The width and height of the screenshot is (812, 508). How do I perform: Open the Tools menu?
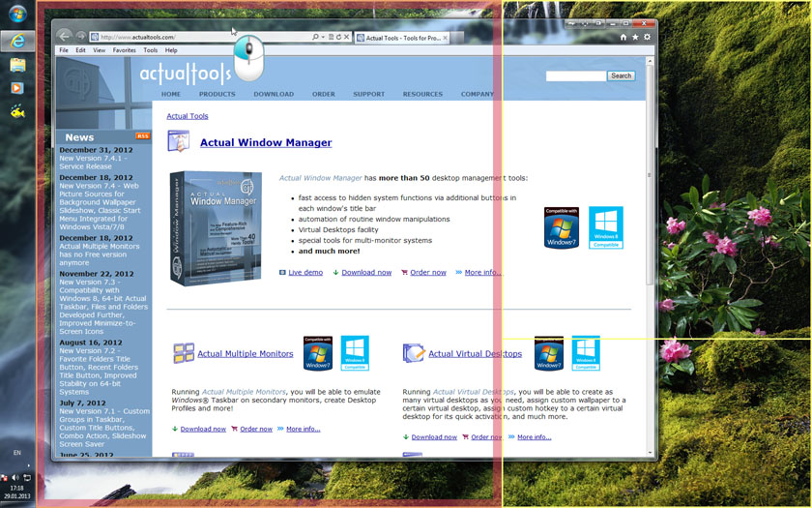(x=150, y=50)
